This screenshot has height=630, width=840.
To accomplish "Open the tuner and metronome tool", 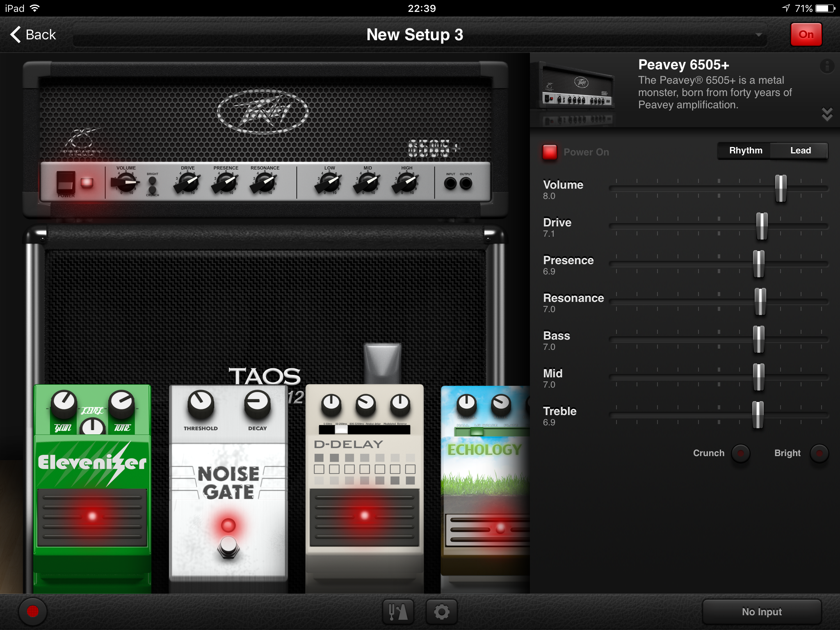I will (x=398, y=612).
